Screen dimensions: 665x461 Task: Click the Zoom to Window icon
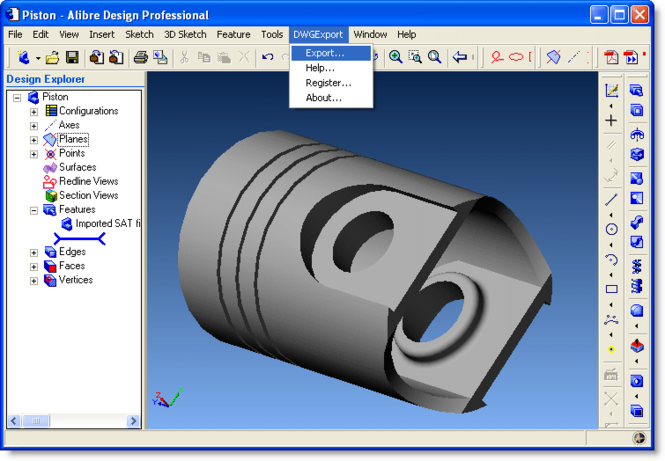click(415, 57)
